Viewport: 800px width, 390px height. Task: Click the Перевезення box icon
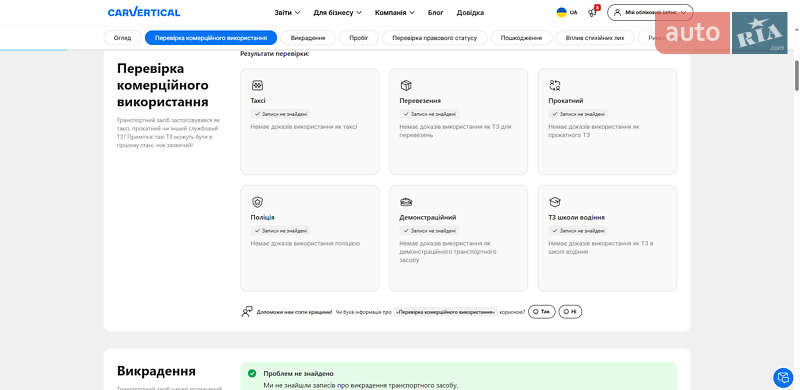[406, 85]
